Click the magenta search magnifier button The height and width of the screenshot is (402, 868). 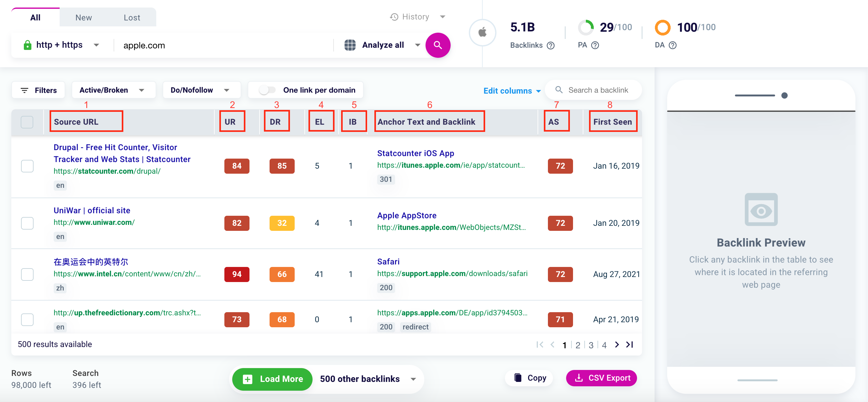point(437,45)
